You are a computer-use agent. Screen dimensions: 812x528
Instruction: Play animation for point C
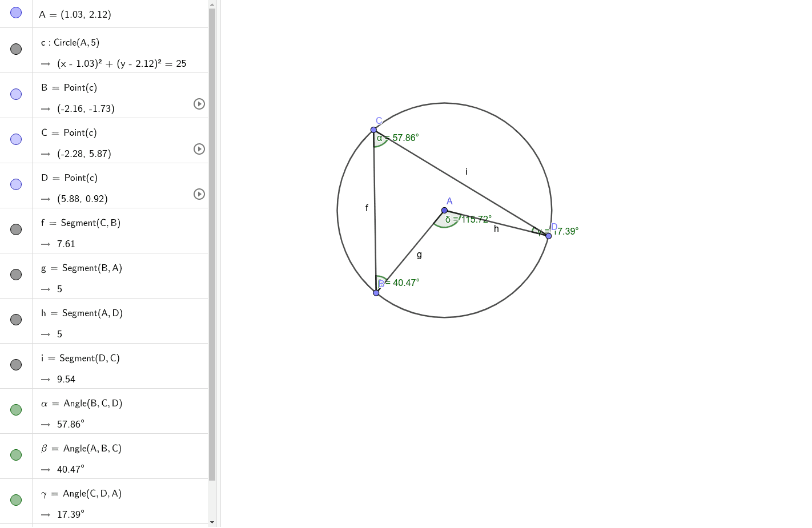199,149
